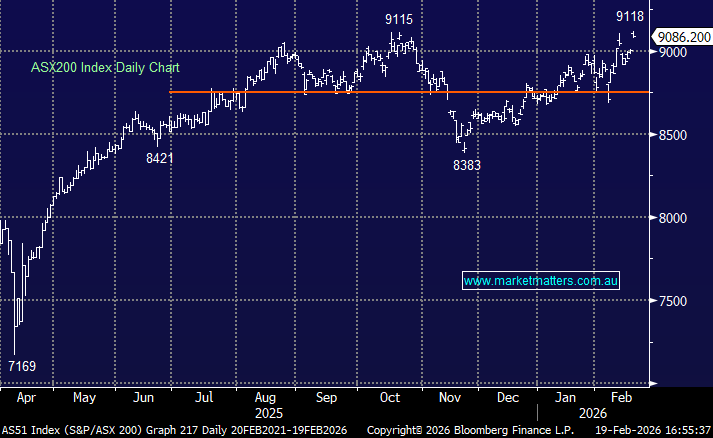Click the orange horizontal support line
Screen dimensions: 713x438
click(x=400, y=92)
